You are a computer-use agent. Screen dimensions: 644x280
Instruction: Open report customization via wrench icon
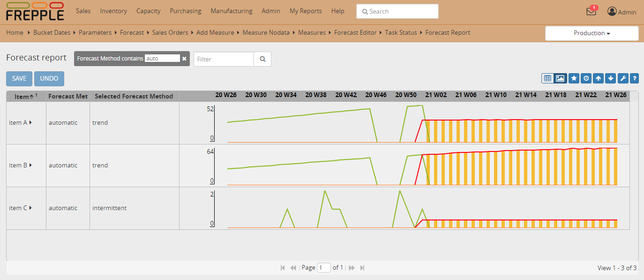point(623,78)
